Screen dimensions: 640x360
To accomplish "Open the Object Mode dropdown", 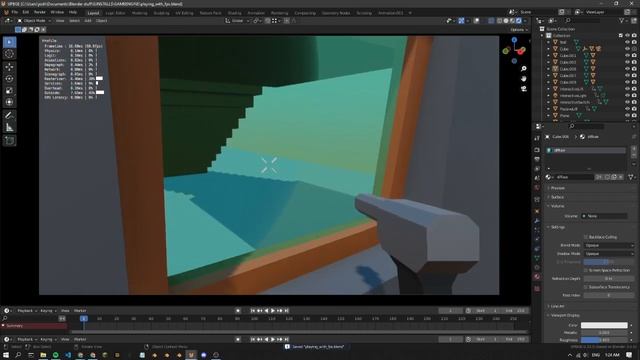I will 34,20.
